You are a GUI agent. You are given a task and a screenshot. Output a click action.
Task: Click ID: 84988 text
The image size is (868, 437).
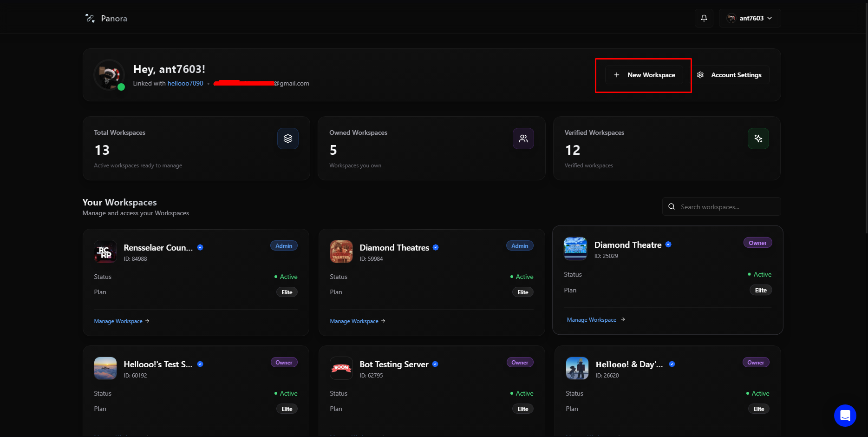coord(135,259)
